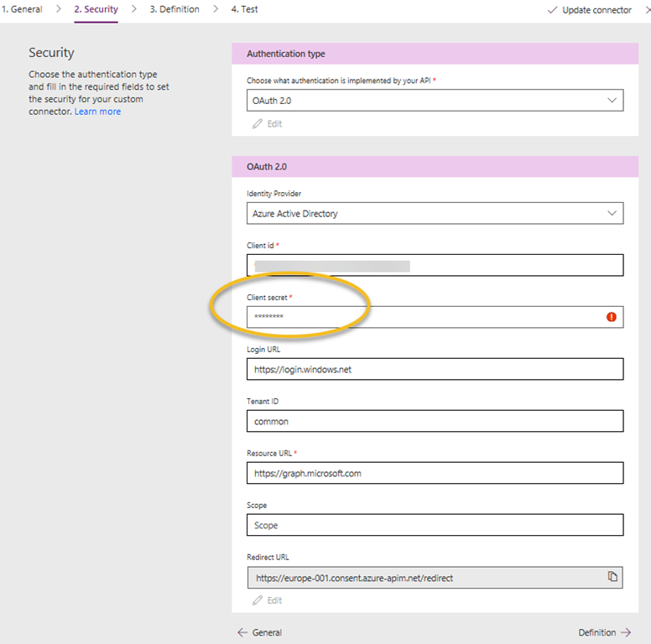
Task: Open the Azure Active Directory provider dropdown
Action: 435,213
